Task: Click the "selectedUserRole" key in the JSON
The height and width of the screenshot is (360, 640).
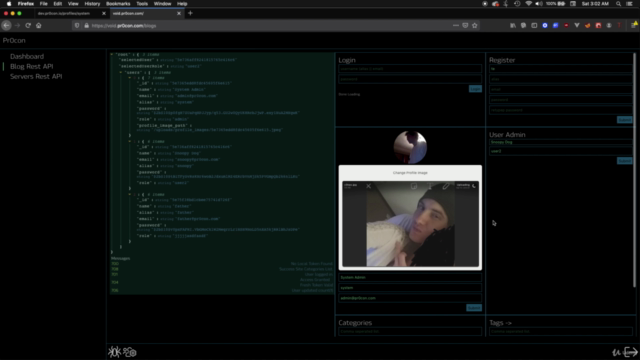Action: [142, 66]
